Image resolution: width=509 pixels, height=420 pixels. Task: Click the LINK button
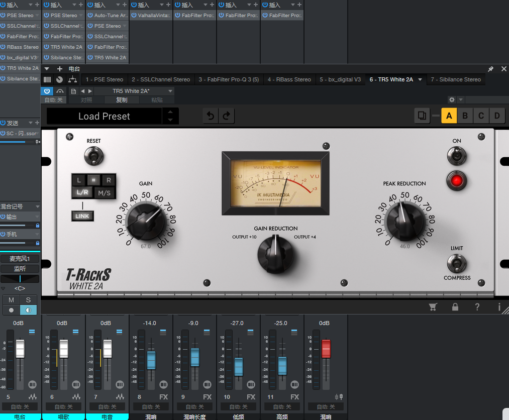82,216
